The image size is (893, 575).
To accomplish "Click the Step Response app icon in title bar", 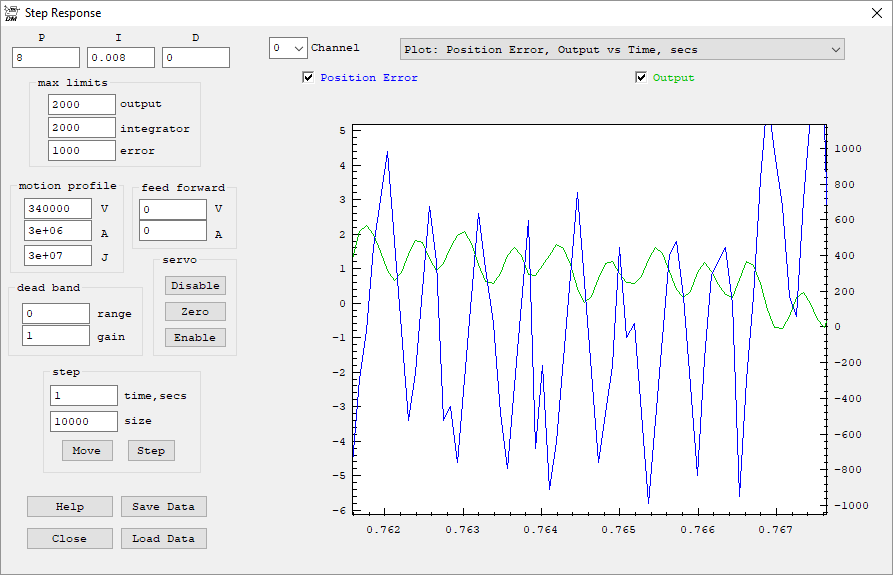I will tap(11, 13).
